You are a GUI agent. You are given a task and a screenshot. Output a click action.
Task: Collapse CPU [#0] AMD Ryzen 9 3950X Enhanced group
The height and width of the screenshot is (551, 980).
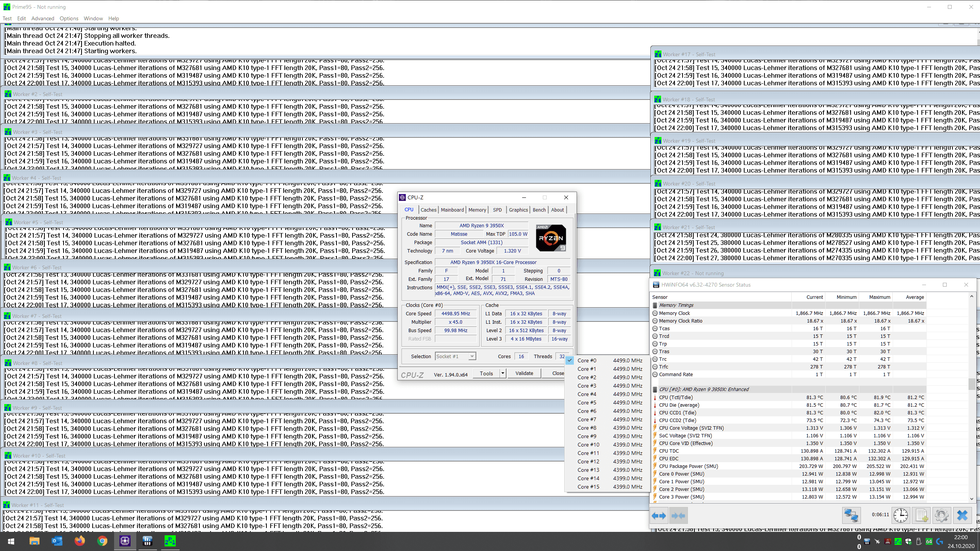click(x=655, y=390)
